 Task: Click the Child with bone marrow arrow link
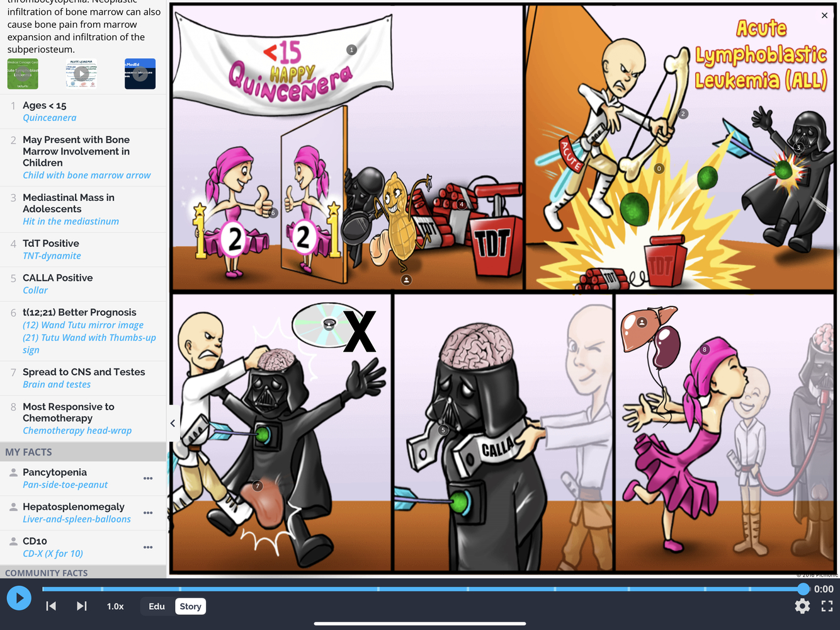87,175
